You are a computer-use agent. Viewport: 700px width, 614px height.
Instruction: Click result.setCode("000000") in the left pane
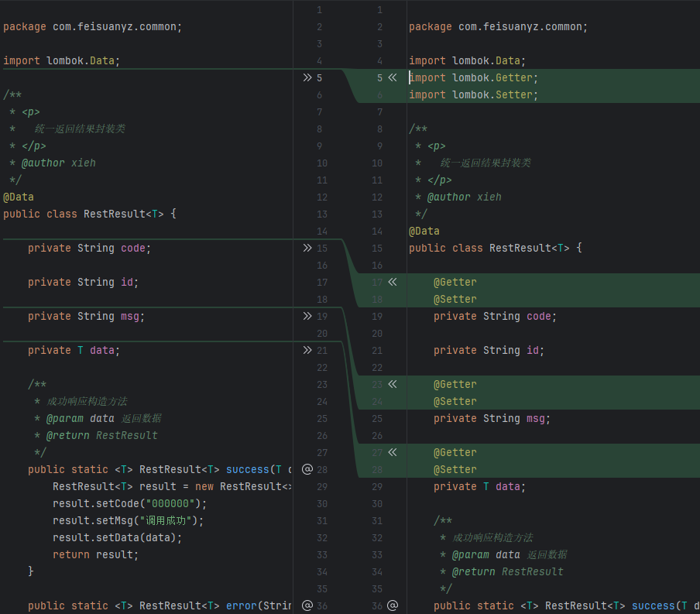pyautogui.click(x=130, y=503)
